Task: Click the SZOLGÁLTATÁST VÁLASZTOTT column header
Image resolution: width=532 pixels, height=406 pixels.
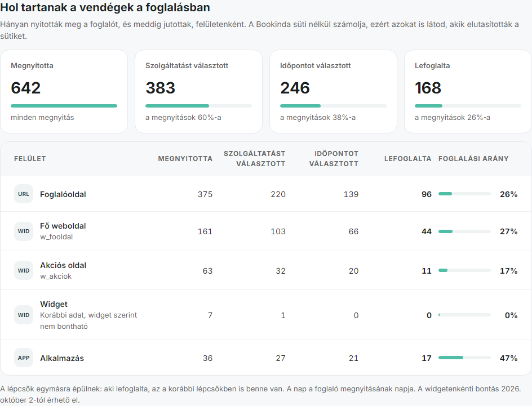Action: [255, 159]
